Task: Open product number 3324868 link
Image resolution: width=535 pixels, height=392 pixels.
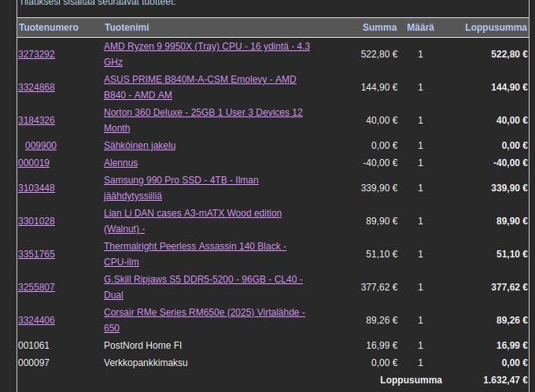Action: click(x=36, y=87)
